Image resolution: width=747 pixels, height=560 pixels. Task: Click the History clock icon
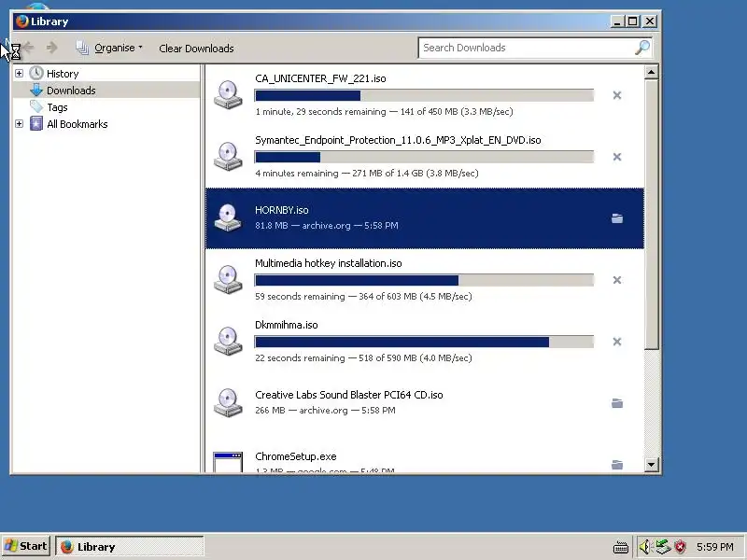click(x=36, y=74)
